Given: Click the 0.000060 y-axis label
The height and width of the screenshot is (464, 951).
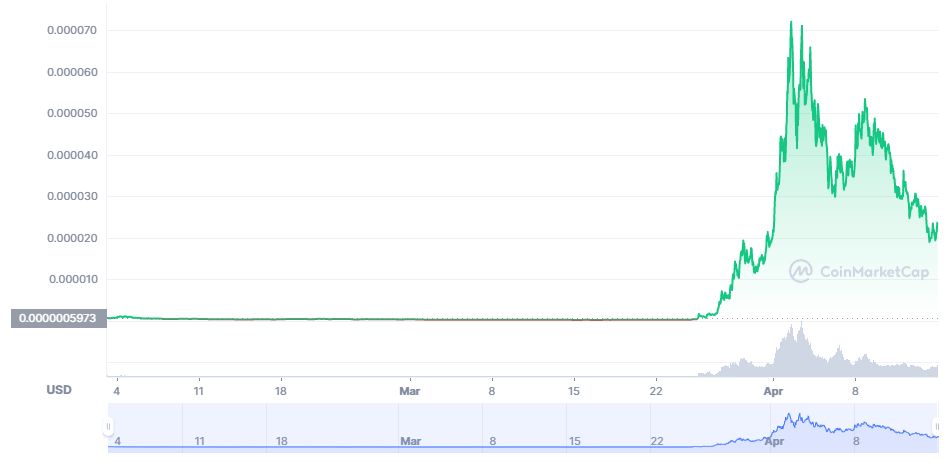Looking at the screenshot, I should [x=72, y=72].
